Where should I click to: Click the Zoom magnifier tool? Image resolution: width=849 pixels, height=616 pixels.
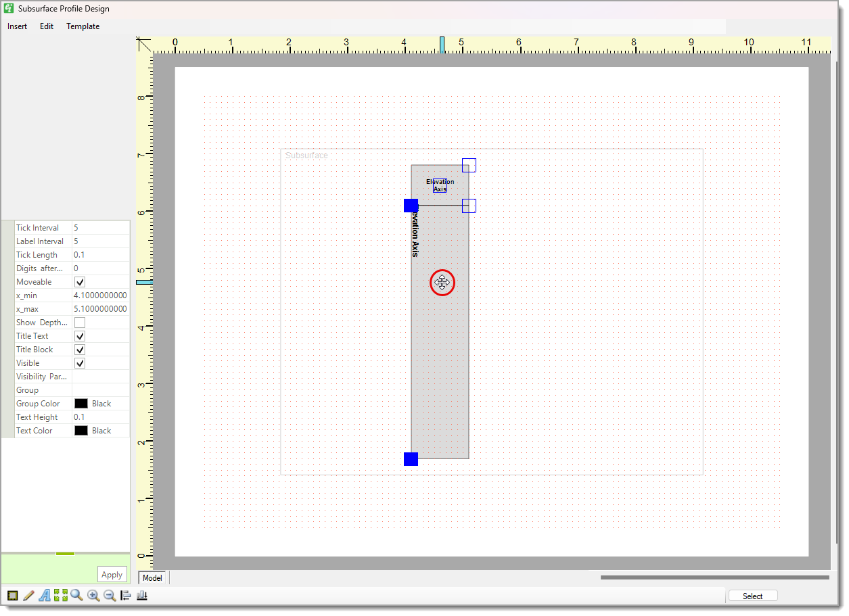(x=76, y=595)
